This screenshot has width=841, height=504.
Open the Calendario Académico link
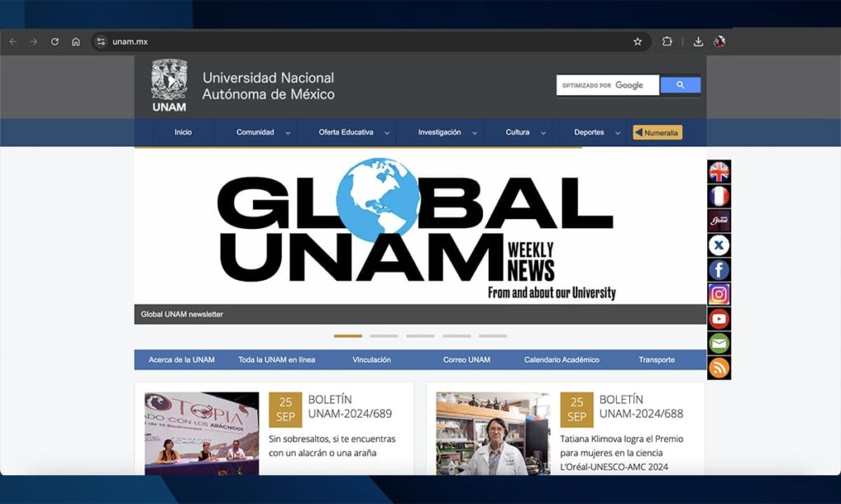click(x=562, y=360)
